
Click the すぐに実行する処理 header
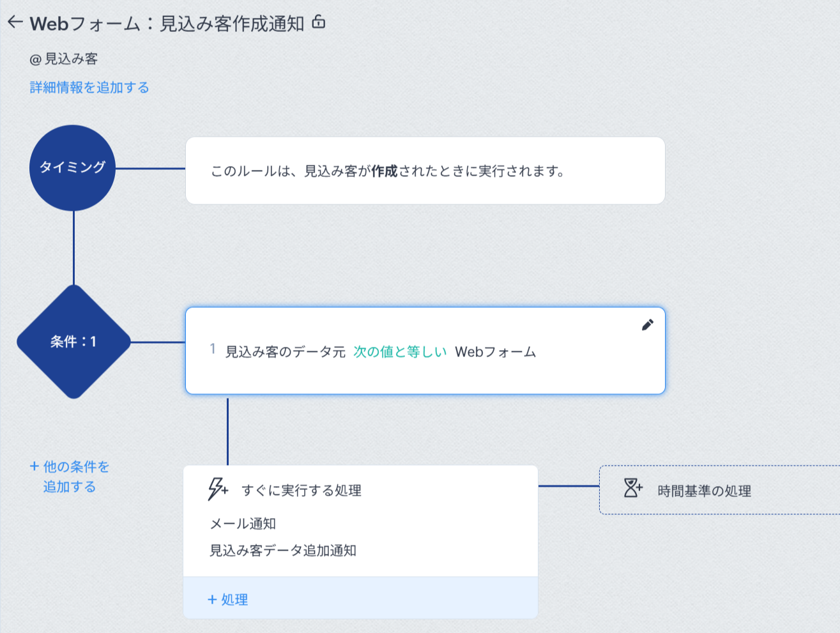pos(302,491)
